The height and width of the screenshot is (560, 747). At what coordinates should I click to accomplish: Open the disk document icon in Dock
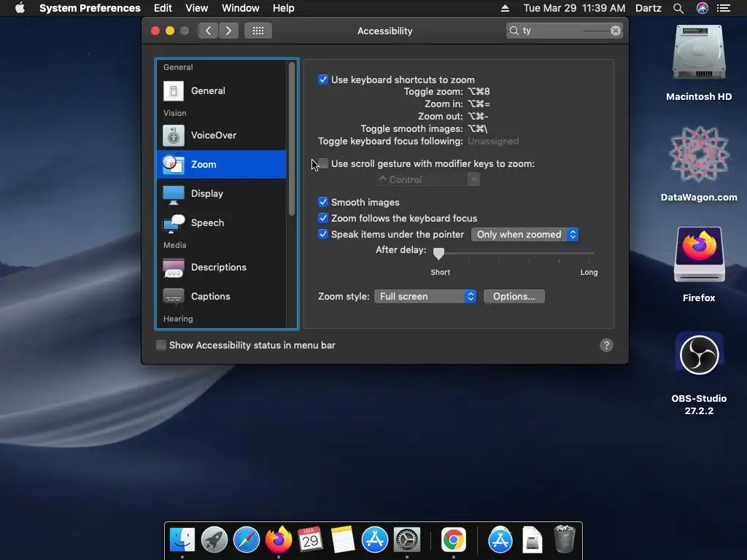coord(532,540)
